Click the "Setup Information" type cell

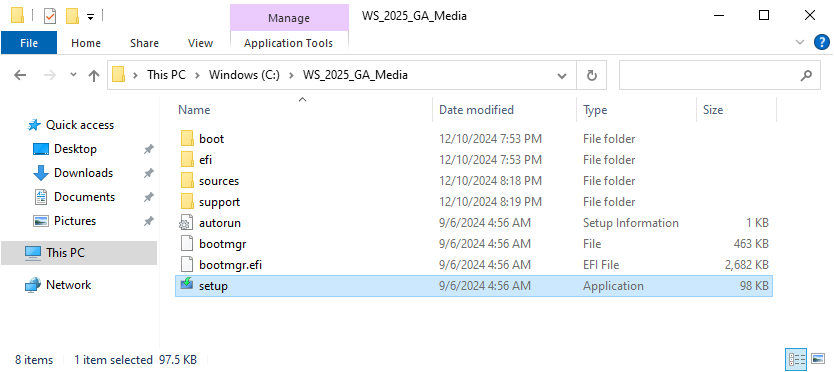(631, 223)
